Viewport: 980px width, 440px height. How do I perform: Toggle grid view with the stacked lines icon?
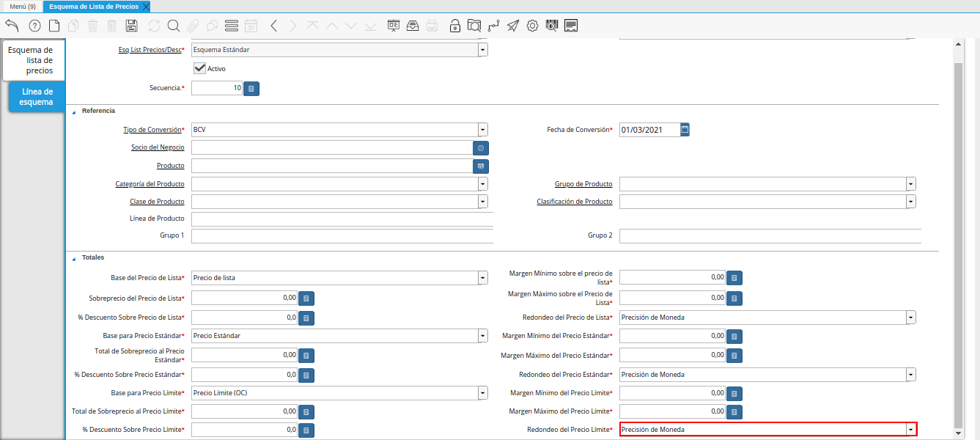click(232, 26)
